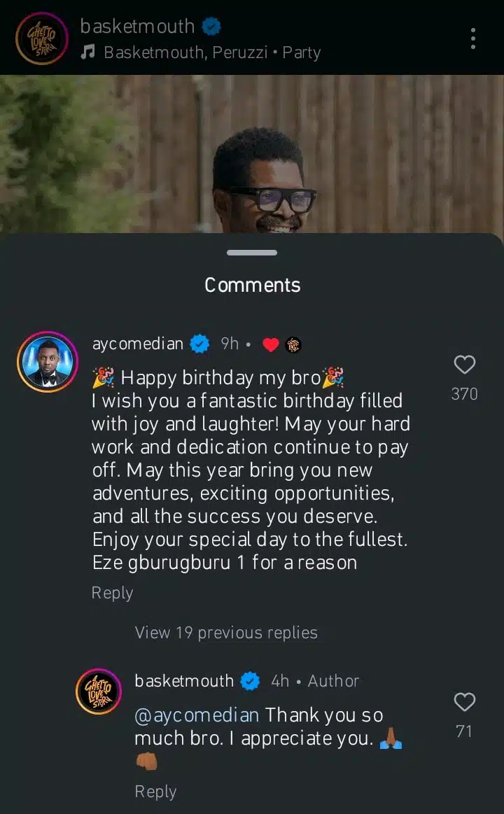Image resolution: width=504 pixels, height=814 pixels.
Task: Reply to aycomedian's comment
Action: pos(112,592)
